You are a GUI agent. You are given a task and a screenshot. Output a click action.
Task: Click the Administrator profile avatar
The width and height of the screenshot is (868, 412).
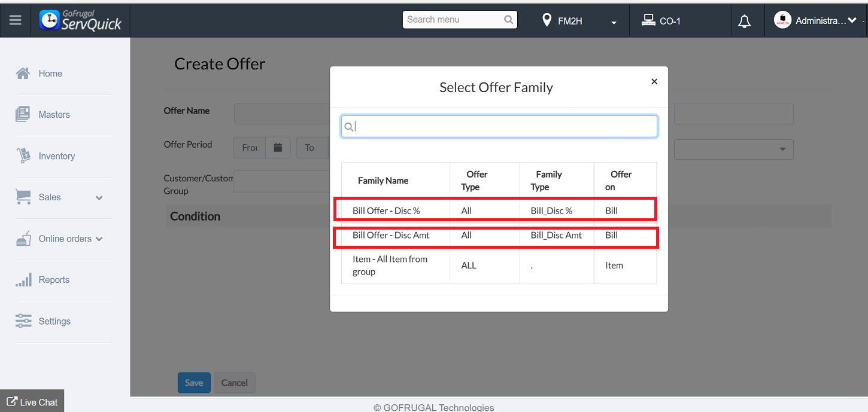[x=782, y=20]
